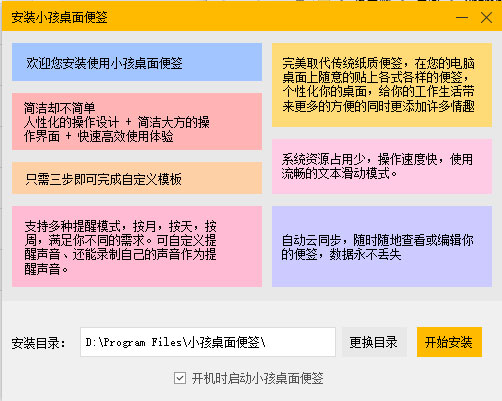Select the yellow 完美取代传统纸质便签 note
Image resolution: width=502 pixels, height=401 pixels.
[382, 85]
